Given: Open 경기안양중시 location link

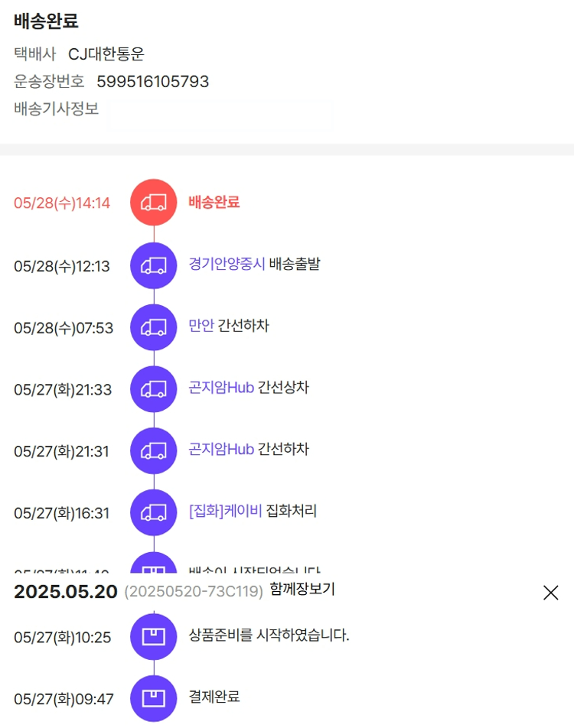Looking at the screenshot, I should [227, 265].
